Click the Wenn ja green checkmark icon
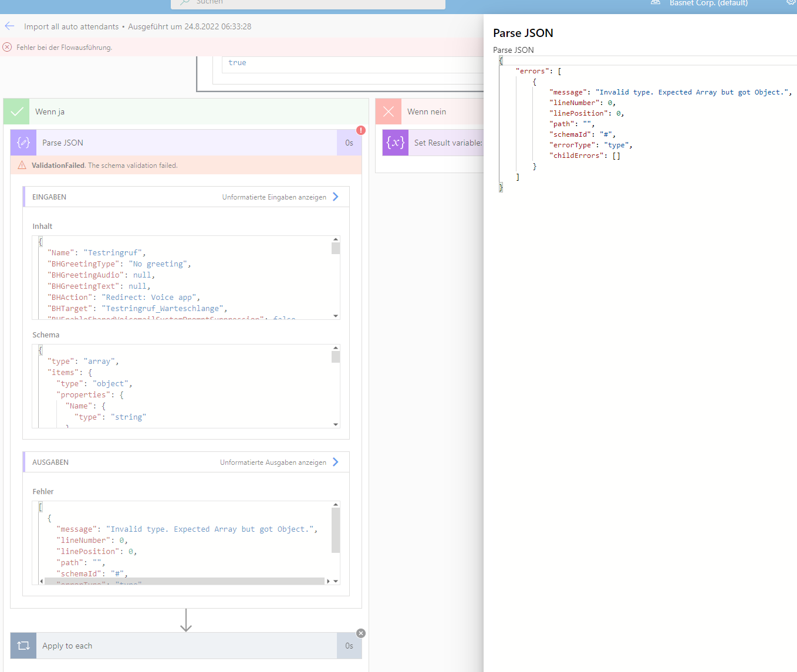 (x=16, y=112)
